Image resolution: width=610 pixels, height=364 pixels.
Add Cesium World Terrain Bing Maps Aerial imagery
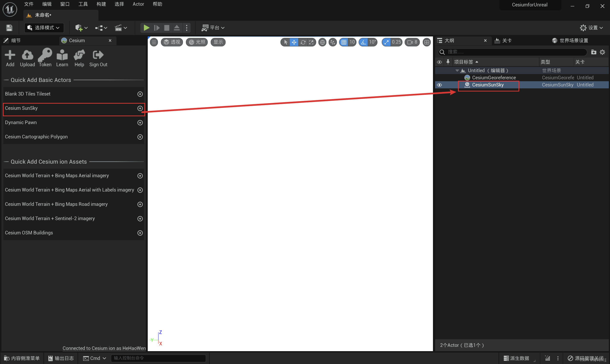point(140,176)
